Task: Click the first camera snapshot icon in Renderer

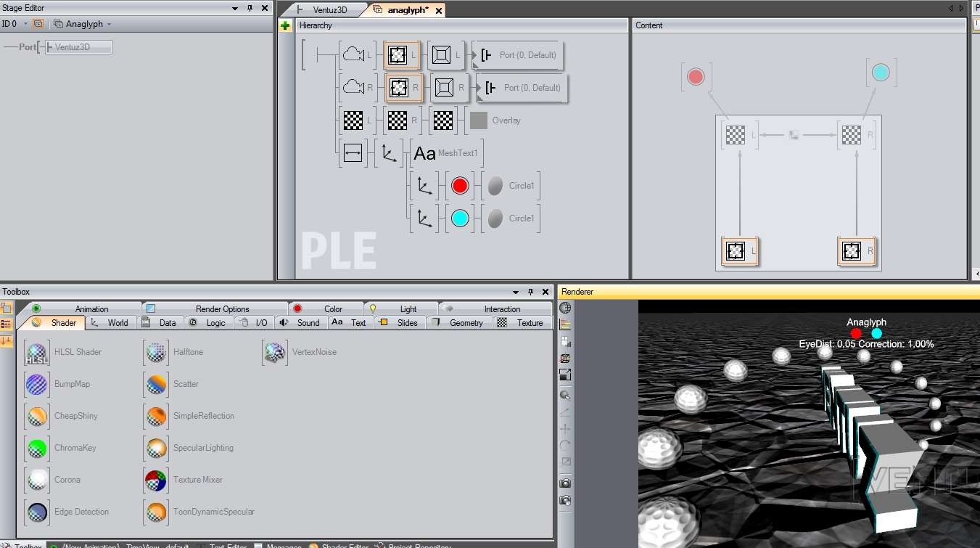Action: tap(565, 483)
